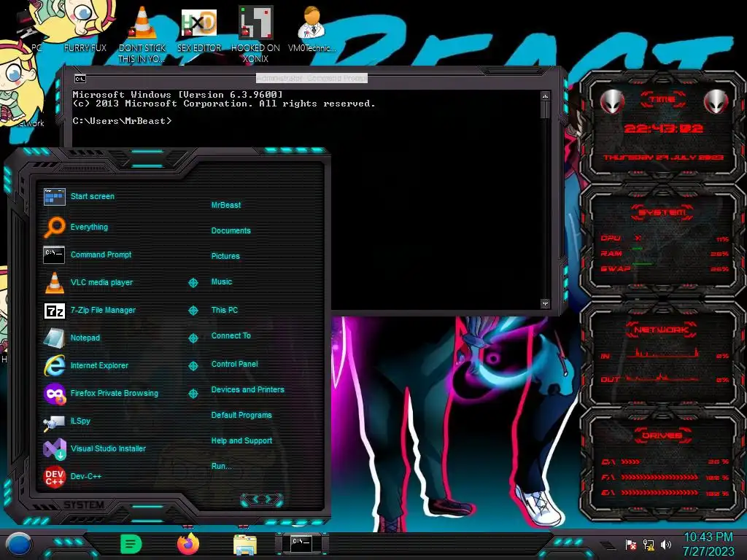Open the FURRY FUX desktop icon
This screenshot has height=560, width=747.
point(85,26)
